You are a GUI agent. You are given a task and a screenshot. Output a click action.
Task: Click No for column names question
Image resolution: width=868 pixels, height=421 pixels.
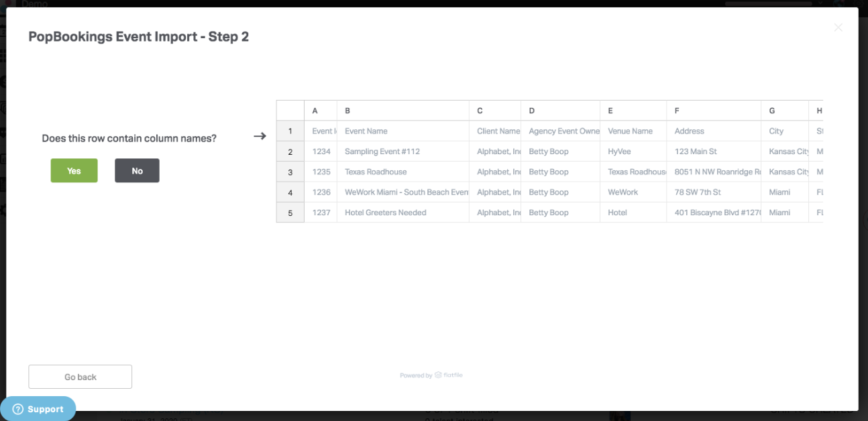137,171
